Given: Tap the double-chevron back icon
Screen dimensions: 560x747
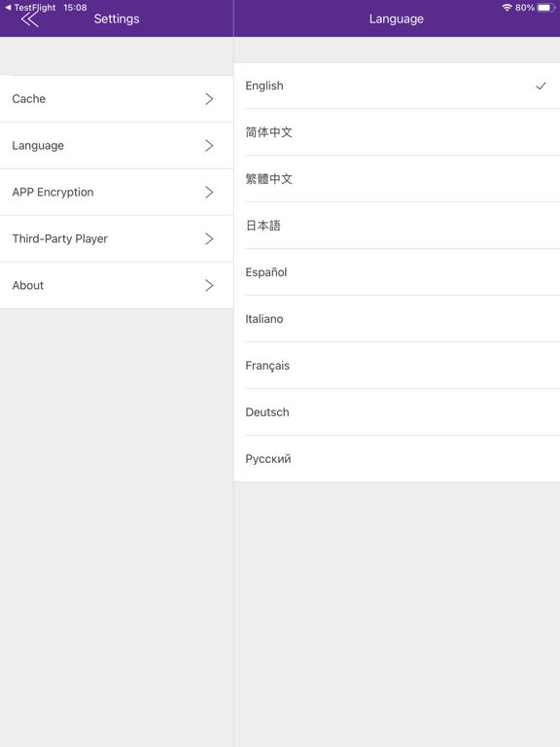Looking at the screenshot, I should (29, 19).
